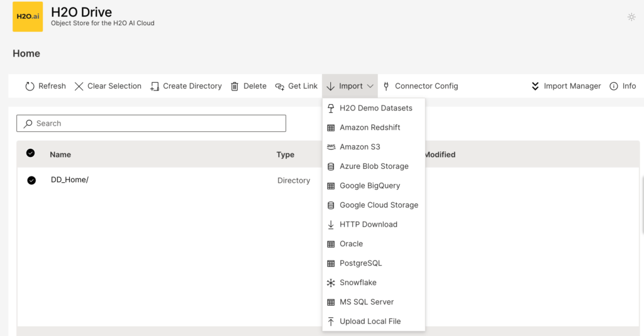The height and width of the screenshot is (336, 644).
Task: Select PostgreSQL import option
Action: click(374, 263)
